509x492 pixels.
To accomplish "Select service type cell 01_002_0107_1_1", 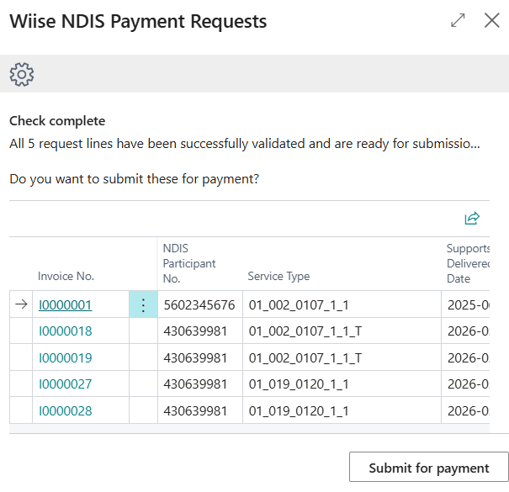I will pyautogui.click(x=342, y=304).
